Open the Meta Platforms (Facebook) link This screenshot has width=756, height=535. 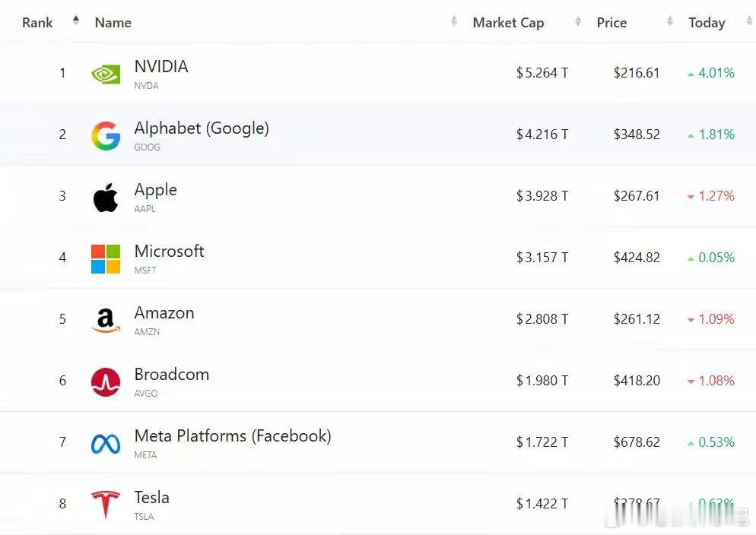click(233, 436)
